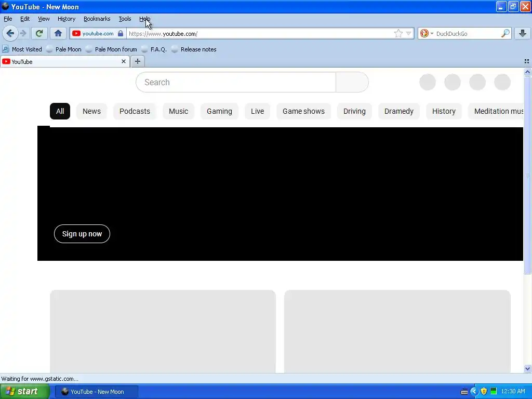Click the YouTube favicon on the tab
The width and height of the screenshot is (532, 399).
point(6,61)
